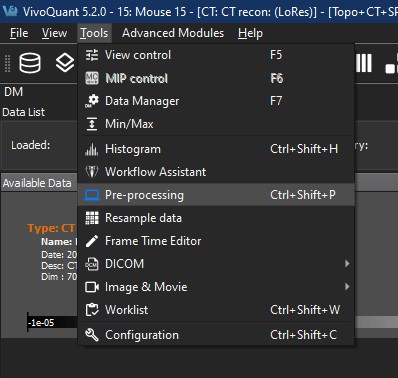Select the Available Data tab
Image resolution: width=398 pixels, height=378 pixels.
tap(37, 183)
